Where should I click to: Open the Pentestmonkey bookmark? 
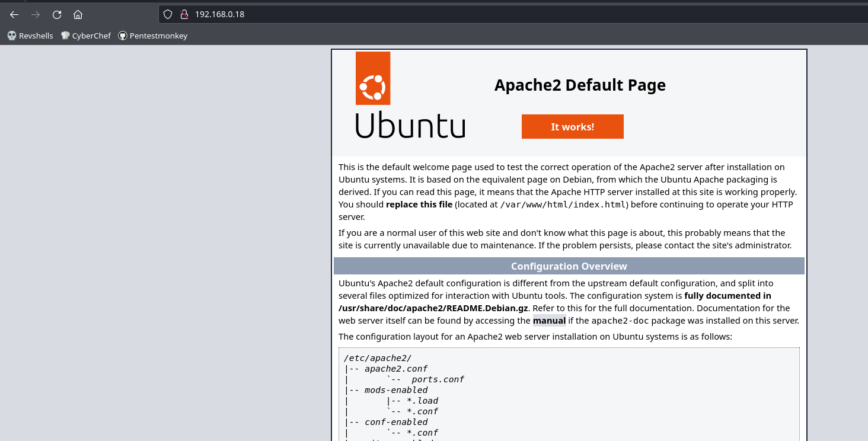(x=153, y=36)
